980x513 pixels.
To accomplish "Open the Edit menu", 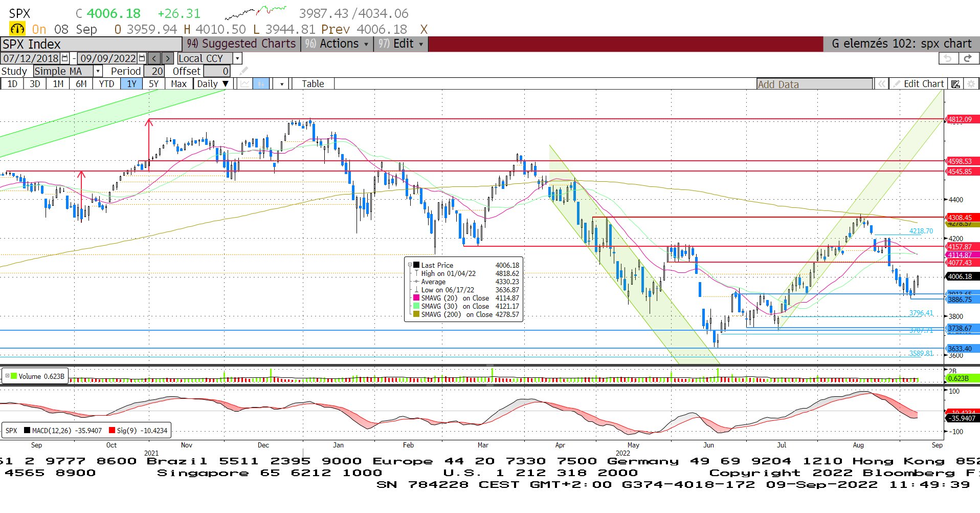I will (x=400, y=44).
